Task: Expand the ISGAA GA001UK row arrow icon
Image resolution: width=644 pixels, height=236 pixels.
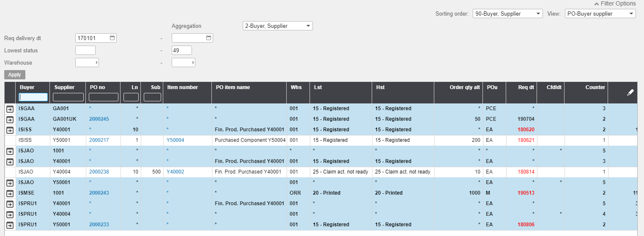Action: pos(10,119)
